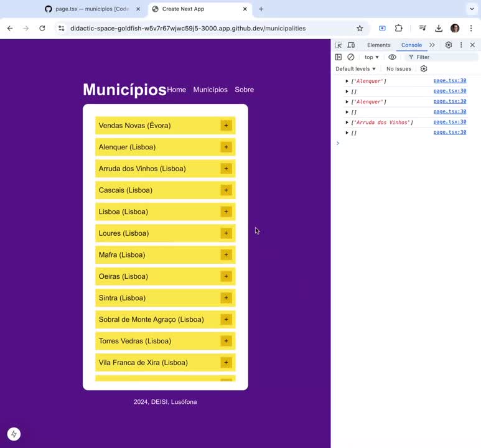Click the browser address bar URL
The width and height of the screenshot is (481, 448).
coord(188,28)
